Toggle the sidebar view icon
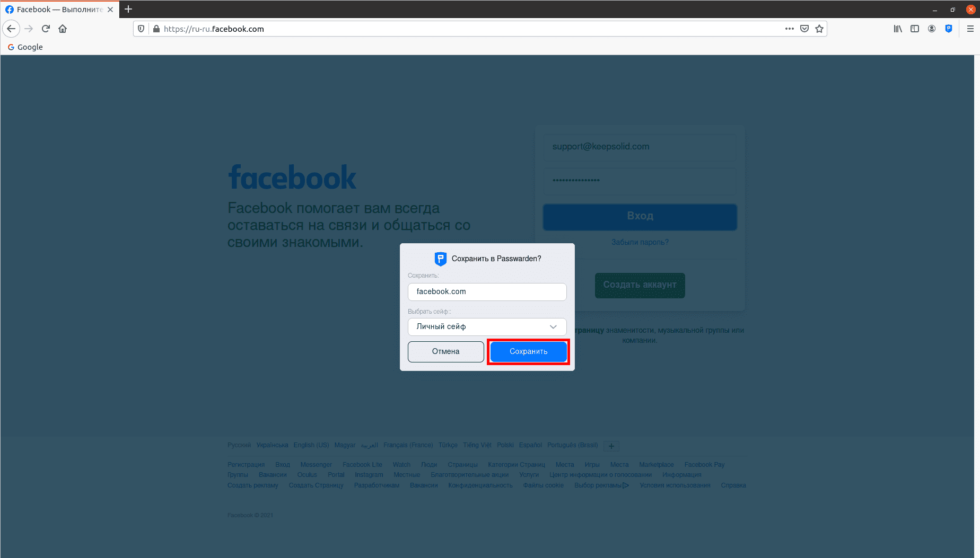 coord(915,29)
